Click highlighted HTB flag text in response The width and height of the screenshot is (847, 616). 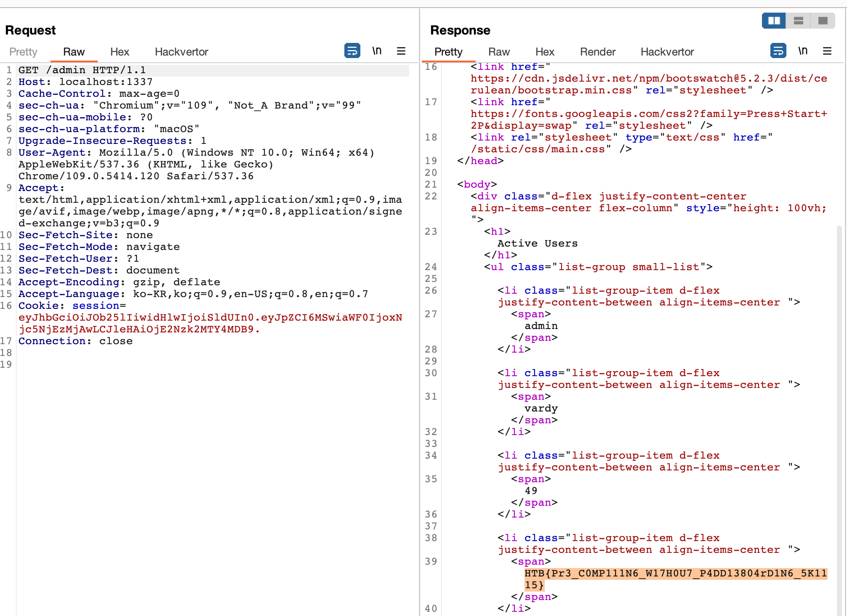click(x=675, y=574)
